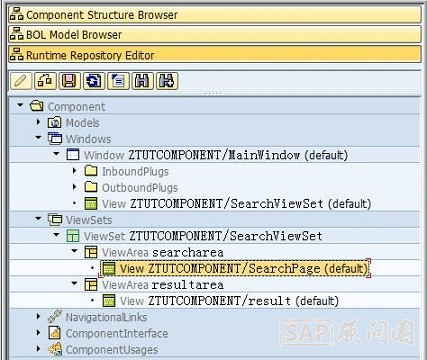Select the ComponentUsages label
The image size is (427, 360).
click(112, 350)
